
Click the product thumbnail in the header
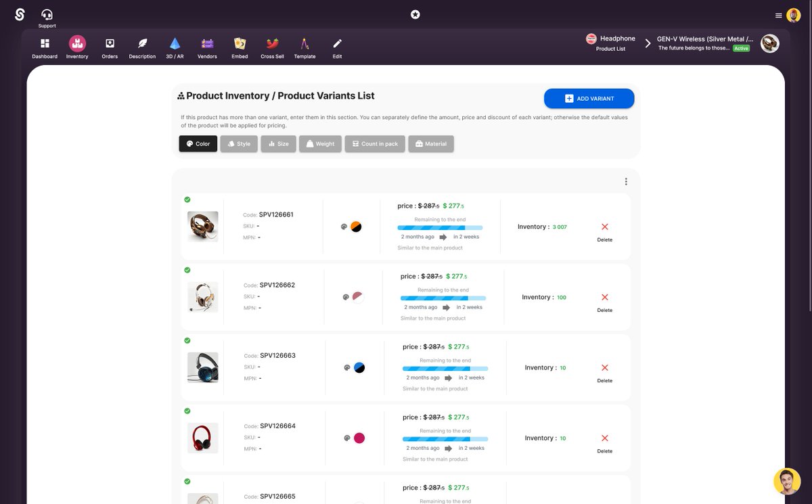pyautogui.click(x=770, y=43)
